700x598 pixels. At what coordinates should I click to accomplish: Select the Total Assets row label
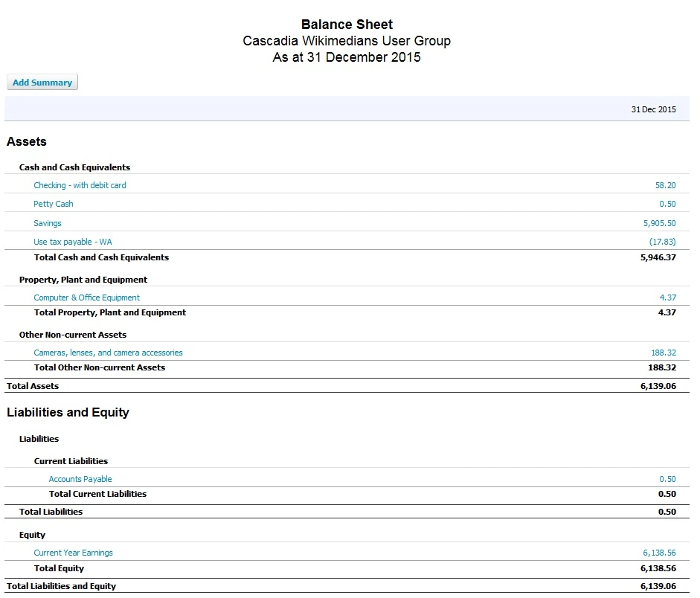point(33,386)
